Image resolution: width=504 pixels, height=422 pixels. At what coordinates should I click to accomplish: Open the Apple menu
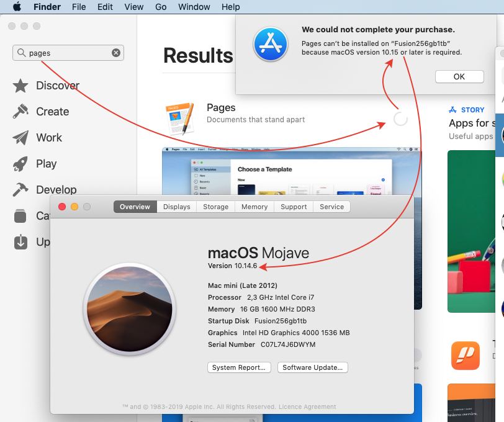(17, 7)
